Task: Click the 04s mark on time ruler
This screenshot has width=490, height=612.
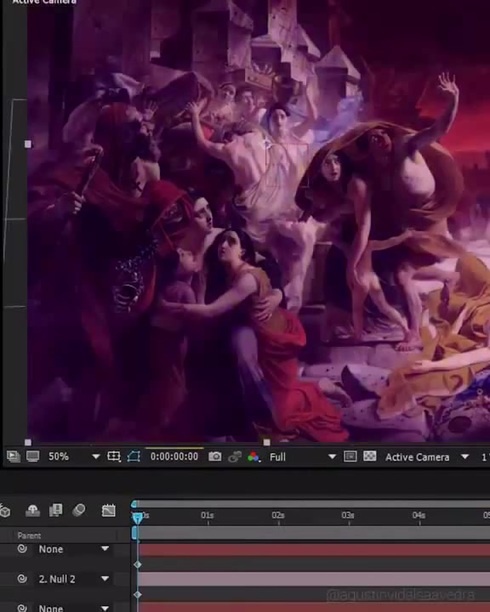Action: click(419, 516)
